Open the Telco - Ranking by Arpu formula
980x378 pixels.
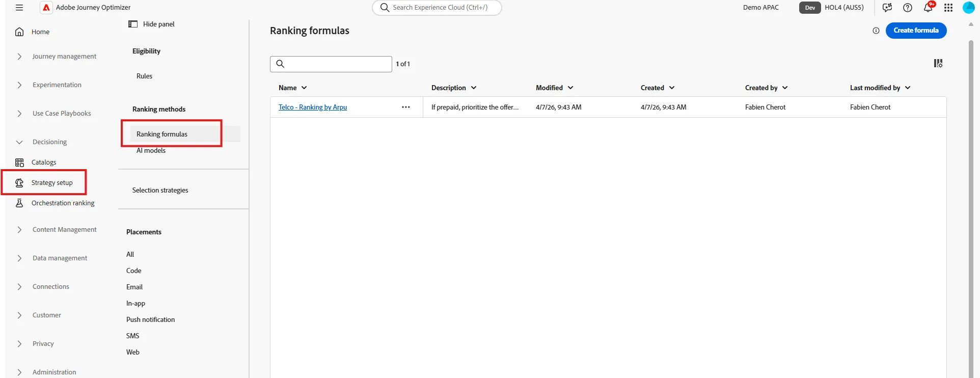(313, 107)
